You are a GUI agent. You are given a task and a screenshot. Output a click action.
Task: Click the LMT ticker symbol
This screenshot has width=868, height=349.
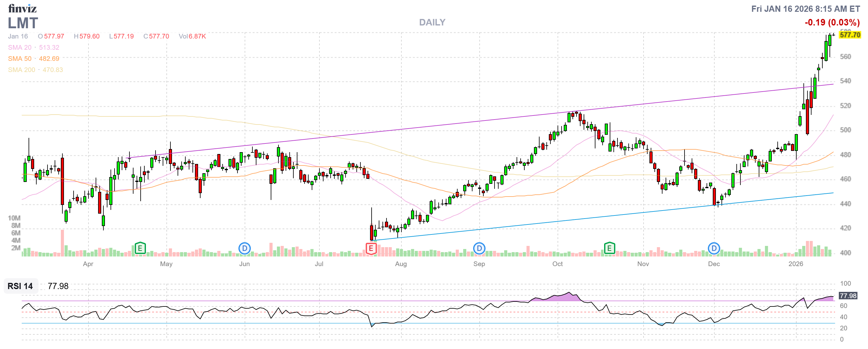[23, 23]
